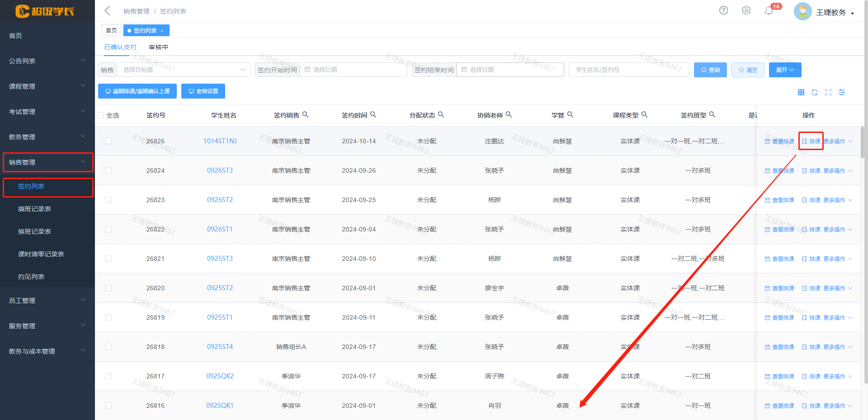The image size is (868, 420).
Task: Open 更多操作 dropdown for row 26824
Action: [x=837, y=171]
